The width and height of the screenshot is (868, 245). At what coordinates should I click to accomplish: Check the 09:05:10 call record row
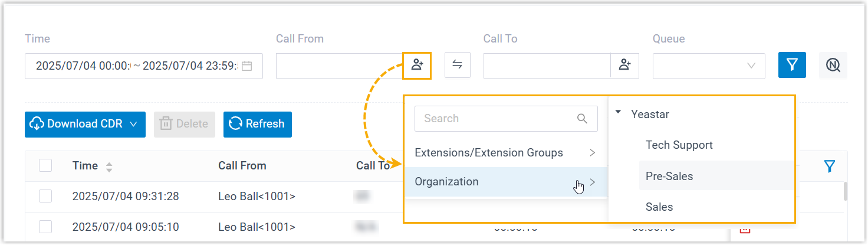(x=45, y=227)
